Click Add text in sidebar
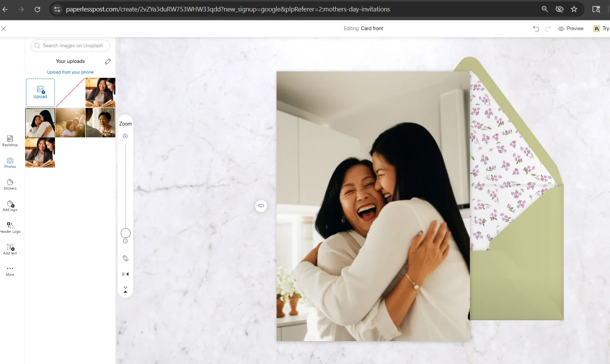The height and width of the screenshot is (364, 610). click(10, 250)
